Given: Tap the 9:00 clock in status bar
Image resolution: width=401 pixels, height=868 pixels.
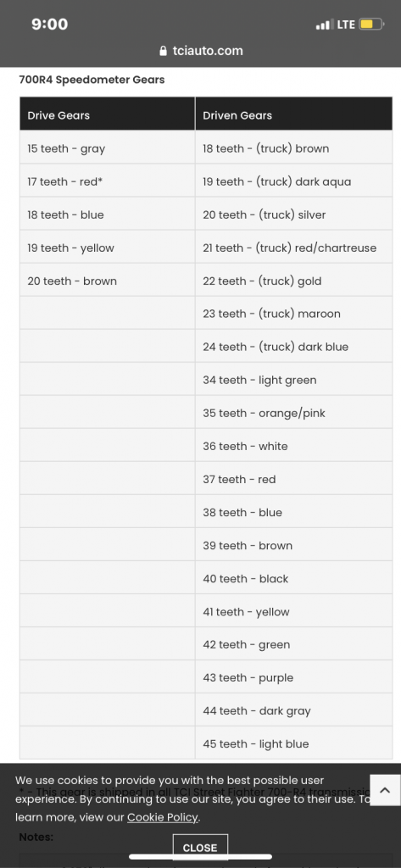Looking at the screenshot, I should click(x=50, y=25).
